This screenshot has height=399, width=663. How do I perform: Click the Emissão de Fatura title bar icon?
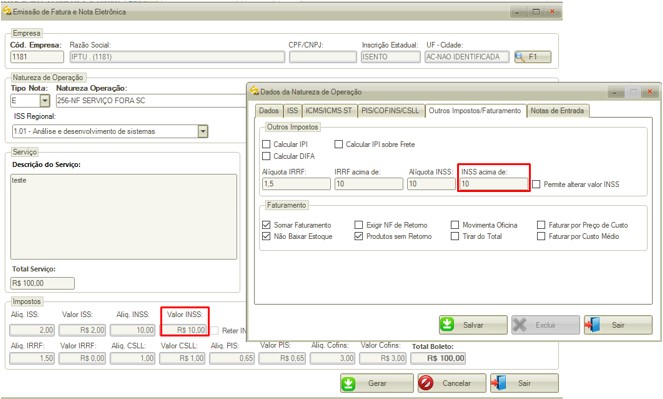click(x=7, y=11)
